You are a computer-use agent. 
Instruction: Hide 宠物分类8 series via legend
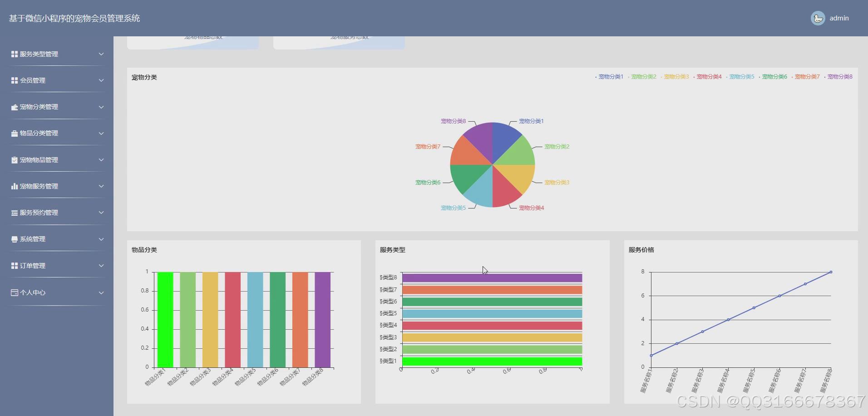click(839, 77)
